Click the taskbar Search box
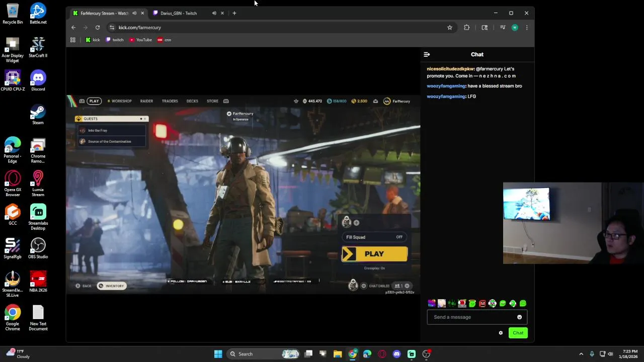644x362 pixels. [264, 354]
